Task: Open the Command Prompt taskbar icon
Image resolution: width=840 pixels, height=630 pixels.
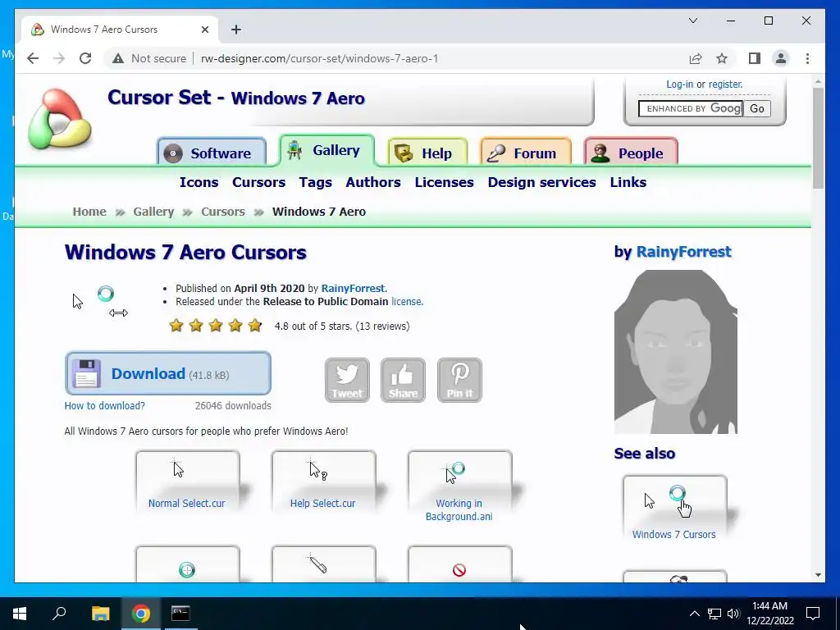Action: click(180, 614)
